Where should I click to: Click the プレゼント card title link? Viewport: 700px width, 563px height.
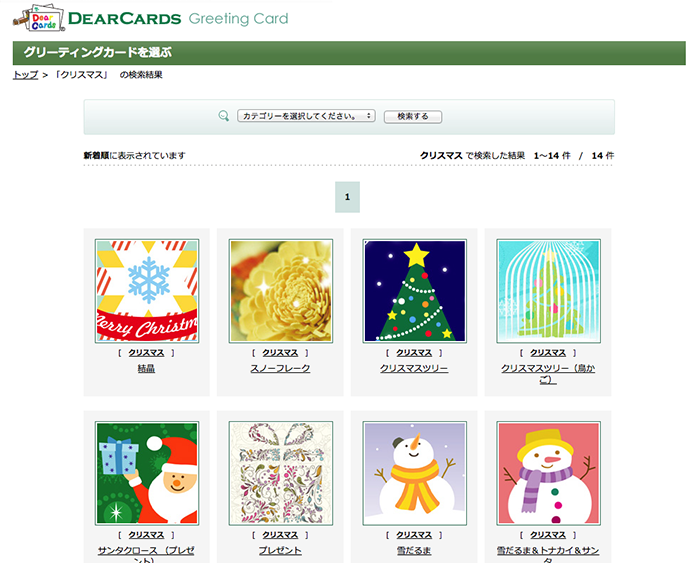point(280,551)
